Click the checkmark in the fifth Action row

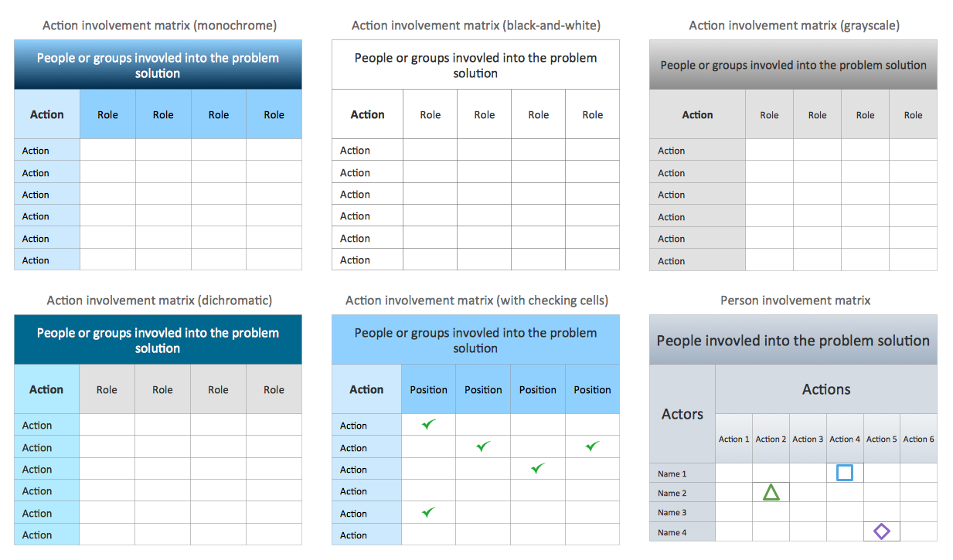[428, 512]
